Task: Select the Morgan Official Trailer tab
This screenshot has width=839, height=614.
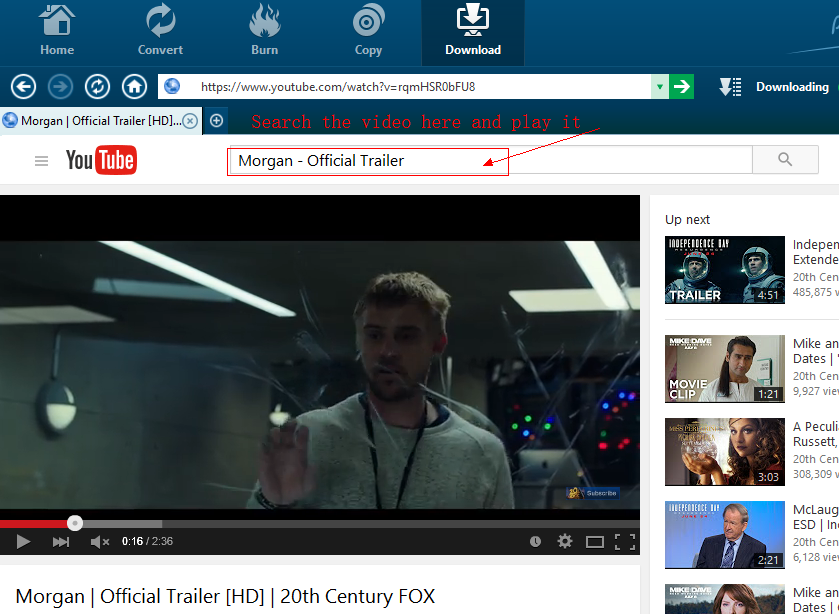Action: [x=101, y=121]
